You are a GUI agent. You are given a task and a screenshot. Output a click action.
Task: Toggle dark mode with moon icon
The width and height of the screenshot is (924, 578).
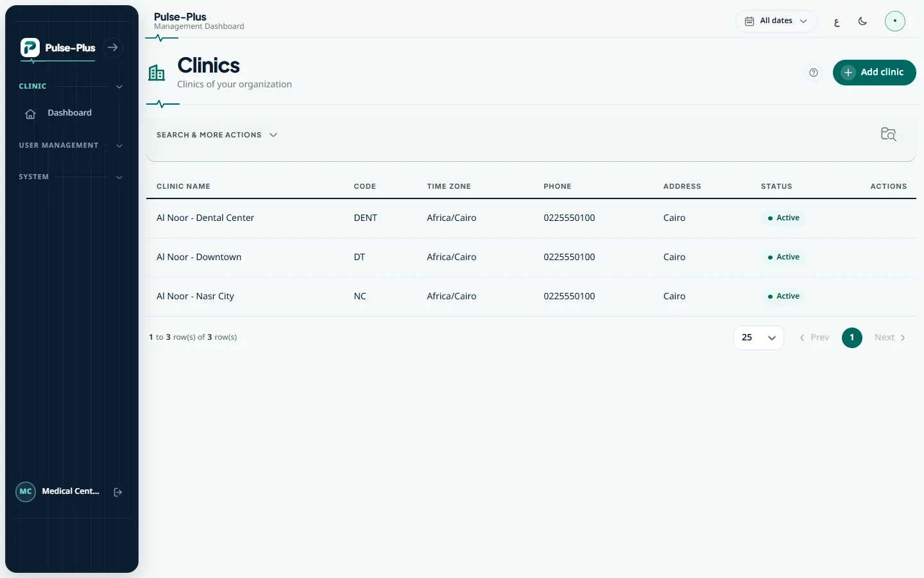point(862,21)
